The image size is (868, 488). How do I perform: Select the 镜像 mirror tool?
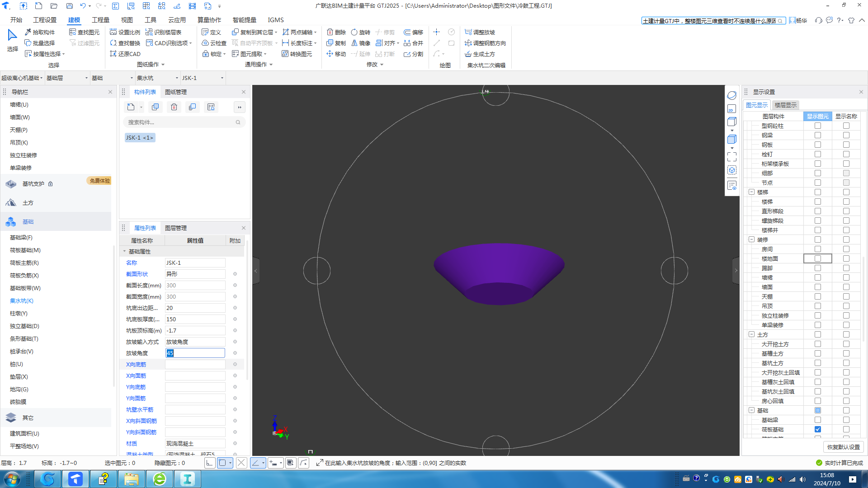tap(361, 43)
